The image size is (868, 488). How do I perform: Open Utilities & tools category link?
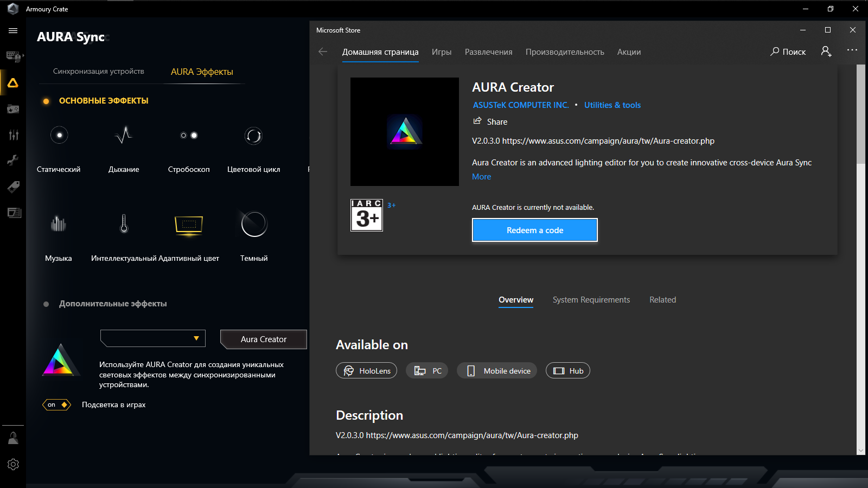[612, 105]
